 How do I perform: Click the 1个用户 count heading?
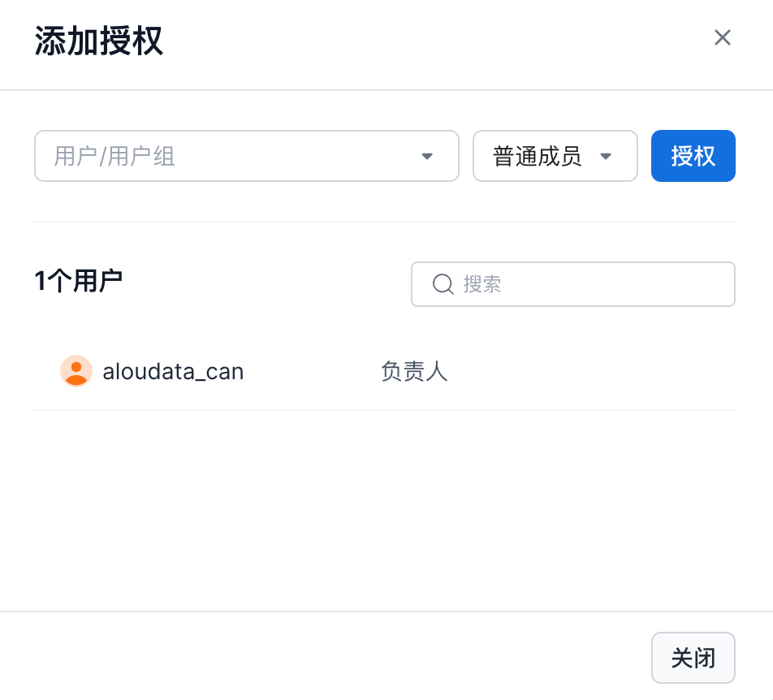pyautogui.click(x=78, y=282)
